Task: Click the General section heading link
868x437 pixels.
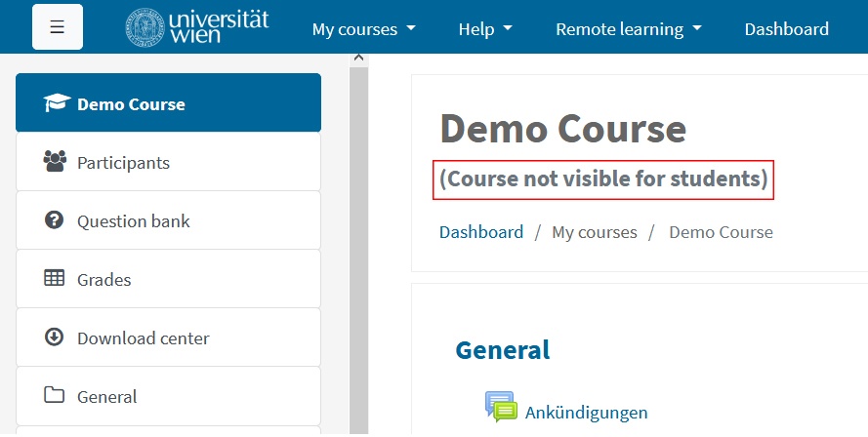Action: (x=503, y=350)
